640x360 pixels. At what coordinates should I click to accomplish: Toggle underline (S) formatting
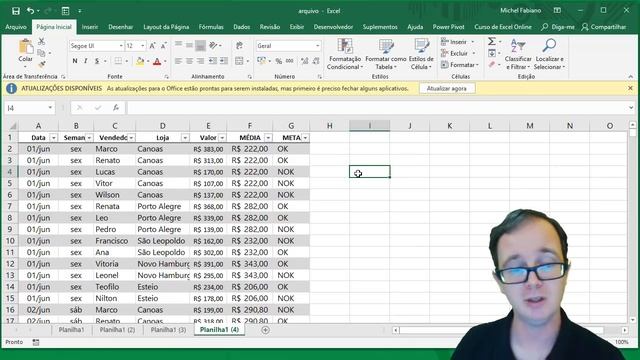pos(97,61)
